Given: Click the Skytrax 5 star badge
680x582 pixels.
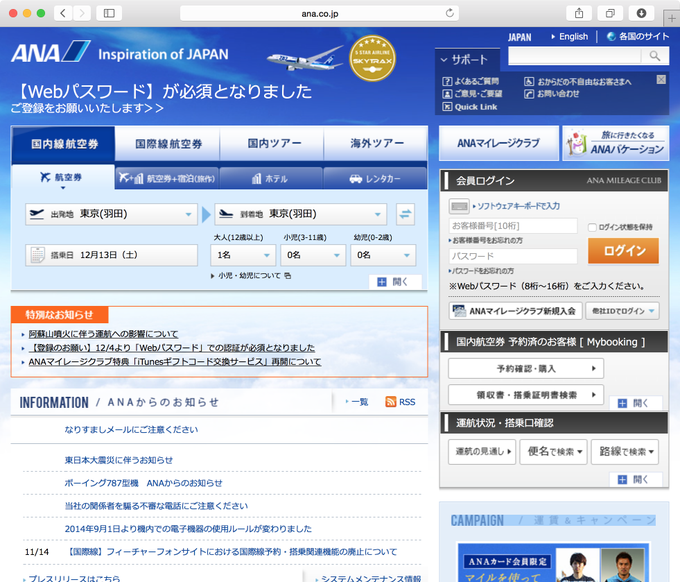Looking at the screenshot, I should (373, 58).
